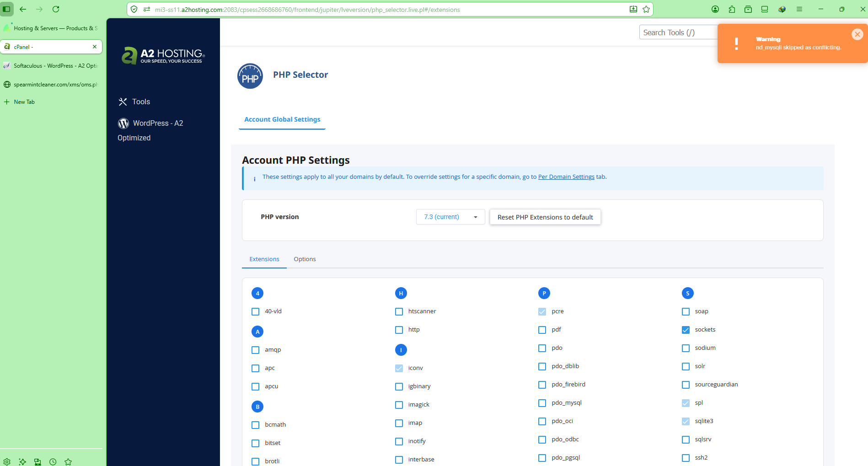Switch to the Options tab
Image resolution: width=868 pixels, height=466 pixels.
tap(305, 259)
